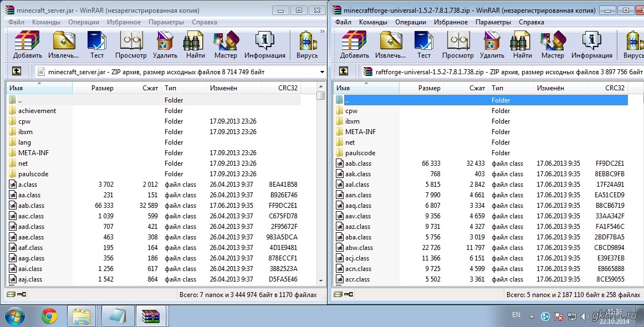This screenshot has width=644, height=327.
Task: Sort by Изменён column in minecraftforge zip window
Action: click(x=561, y=88)
